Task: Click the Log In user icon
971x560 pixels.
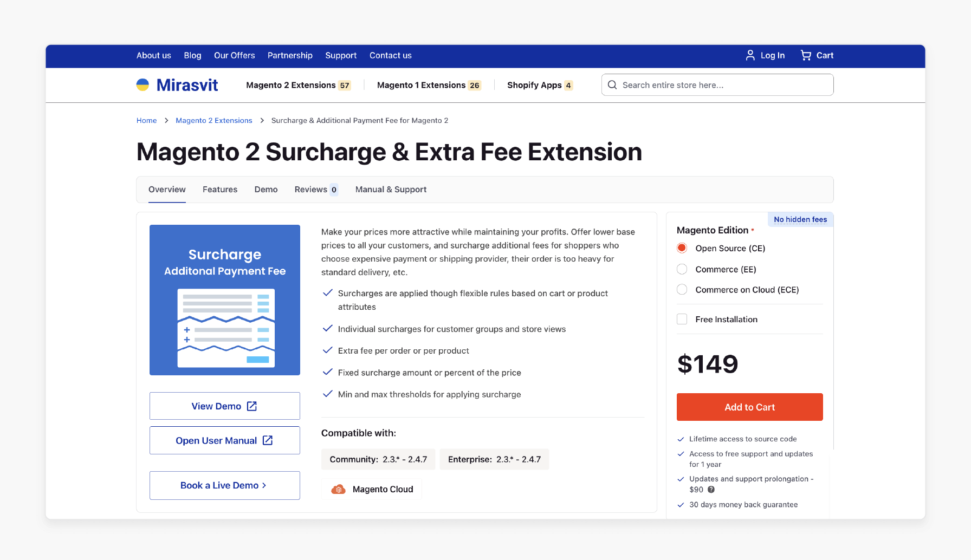Action: click(x=750, y=55)
